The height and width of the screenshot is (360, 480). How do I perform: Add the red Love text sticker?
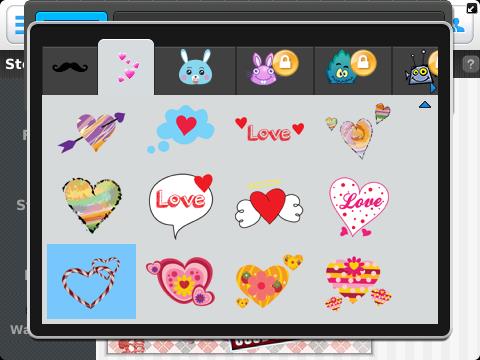click(269, 130)
